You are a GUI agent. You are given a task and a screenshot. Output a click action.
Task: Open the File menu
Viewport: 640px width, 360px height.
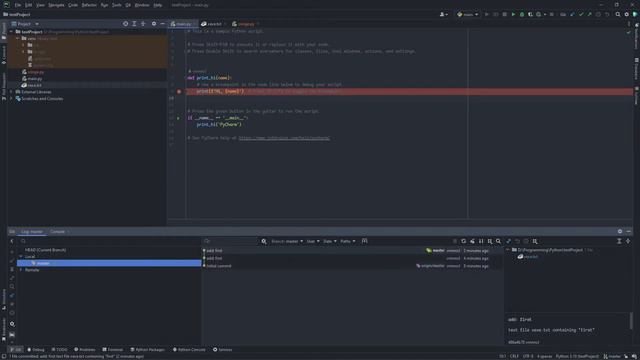(x=18, y=5)
